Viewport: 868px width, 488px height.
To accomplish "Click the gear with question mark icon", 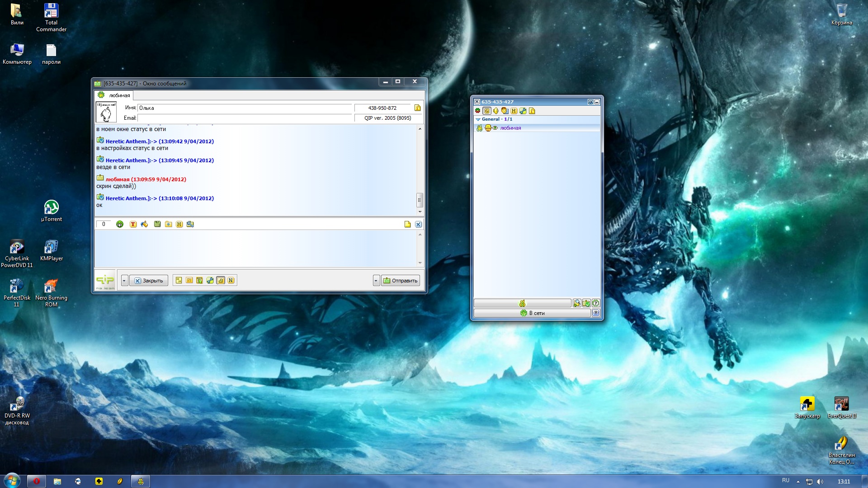I will 596,303.
